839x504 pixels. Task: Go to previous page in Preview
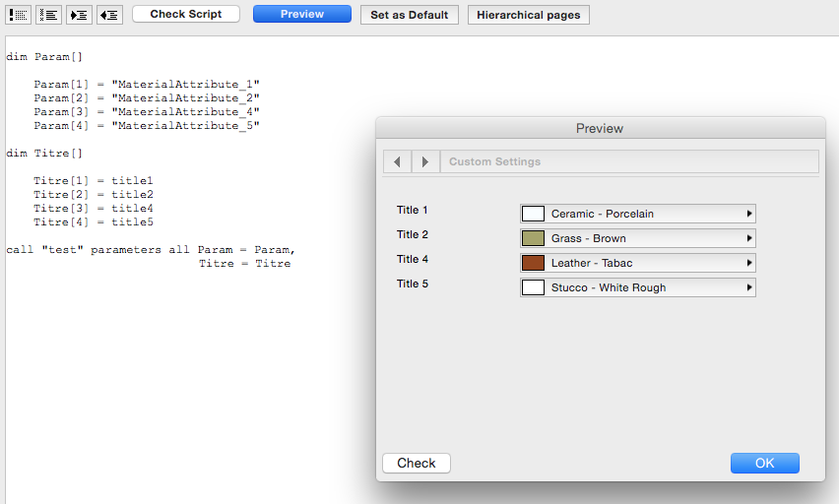click(397, 161)
